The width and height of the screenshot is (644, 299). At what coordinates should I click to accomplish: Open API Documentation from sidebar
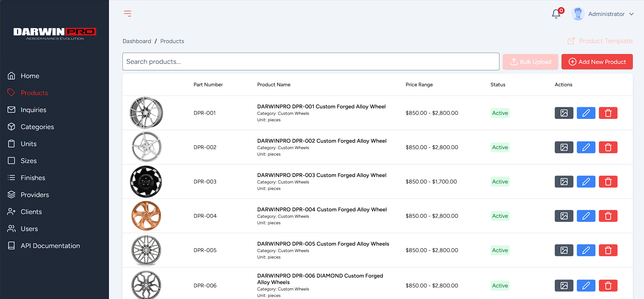pyautogui.click(x=50, y=246)
